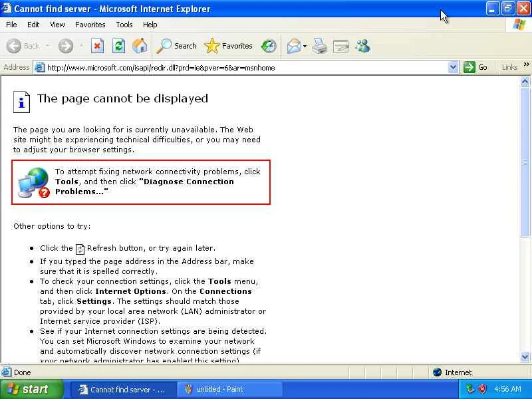Click the Start button
532x399 pixels.
[31, 389]
